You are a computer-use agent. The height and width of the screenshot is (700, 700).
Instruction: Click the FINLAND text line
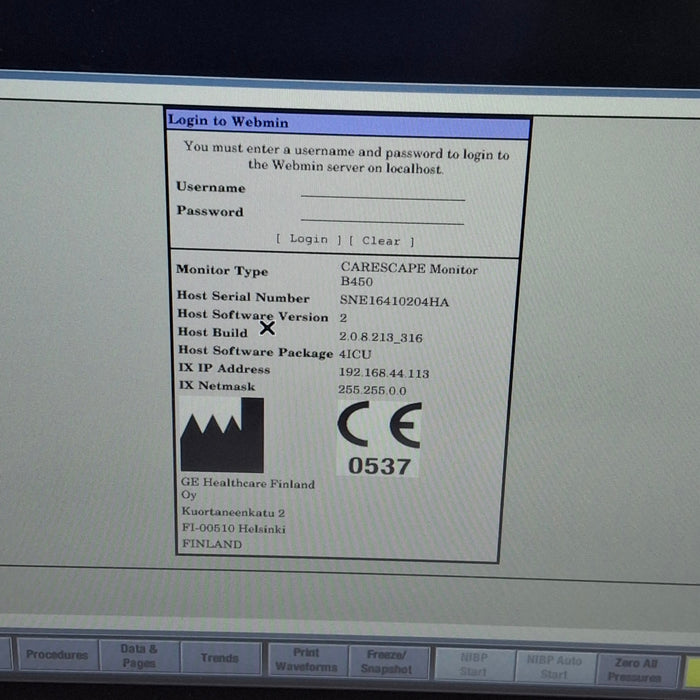click(x=212, y=544)
